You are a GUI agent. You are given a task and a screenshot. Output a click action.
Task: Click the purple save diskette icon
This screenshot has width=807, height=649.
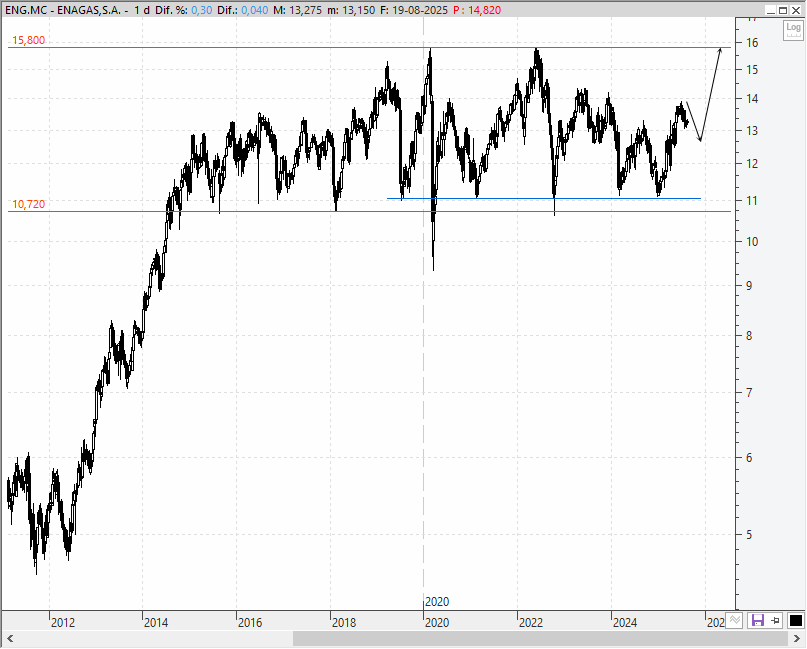click(x=758, y=620)
